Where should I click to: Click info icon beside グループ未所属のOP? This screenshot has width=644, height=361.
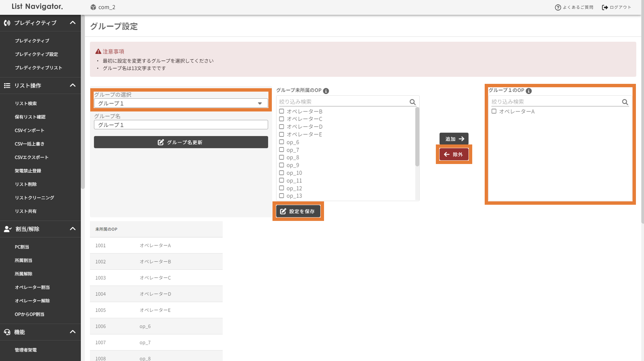coord(326,91)
